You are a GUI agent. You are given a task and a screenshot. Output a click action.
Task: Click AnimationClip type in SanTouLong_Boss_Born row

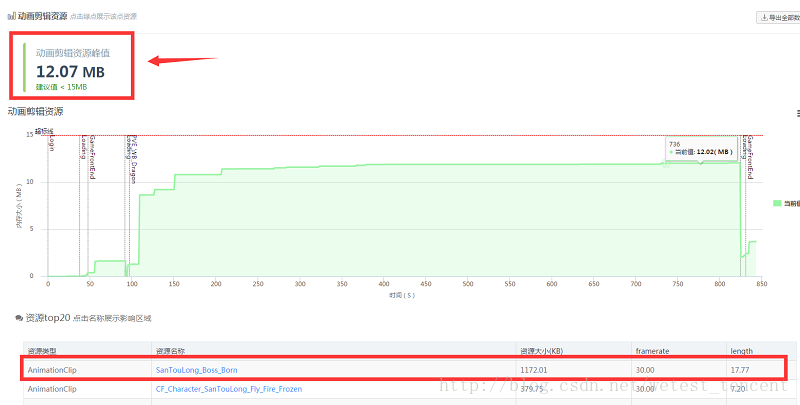(52, 370)
